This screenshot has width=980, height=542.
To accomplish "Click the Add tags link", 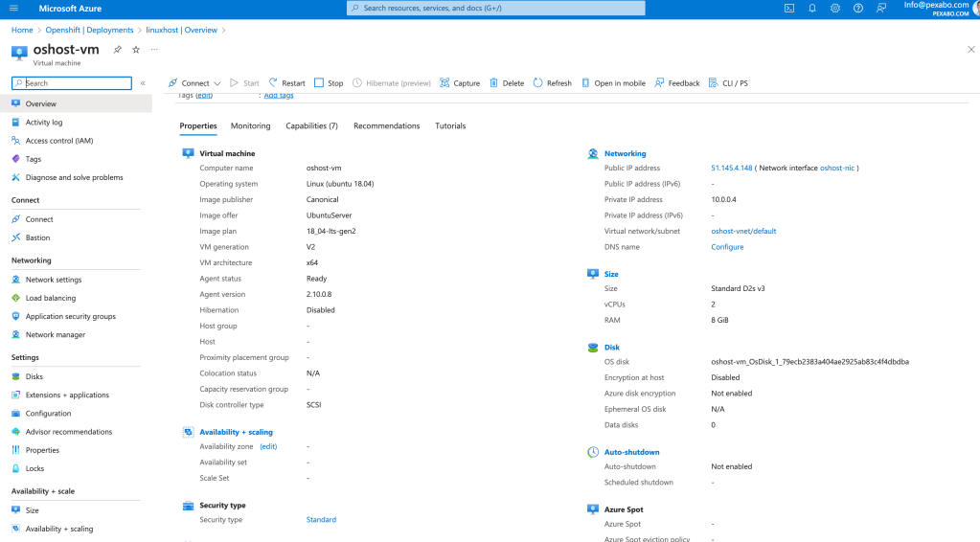I will pos(278,96).
